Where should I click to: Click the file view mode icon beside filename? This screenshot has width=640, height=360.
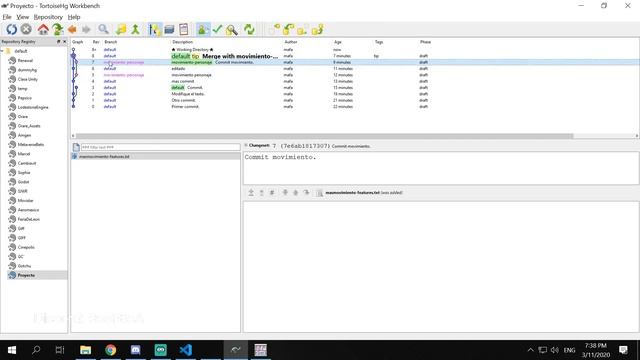tap(320, 193)
